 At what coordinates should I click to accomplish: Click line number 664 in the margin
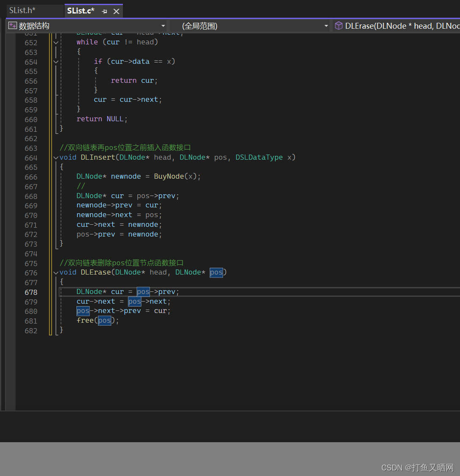[31, 158]
